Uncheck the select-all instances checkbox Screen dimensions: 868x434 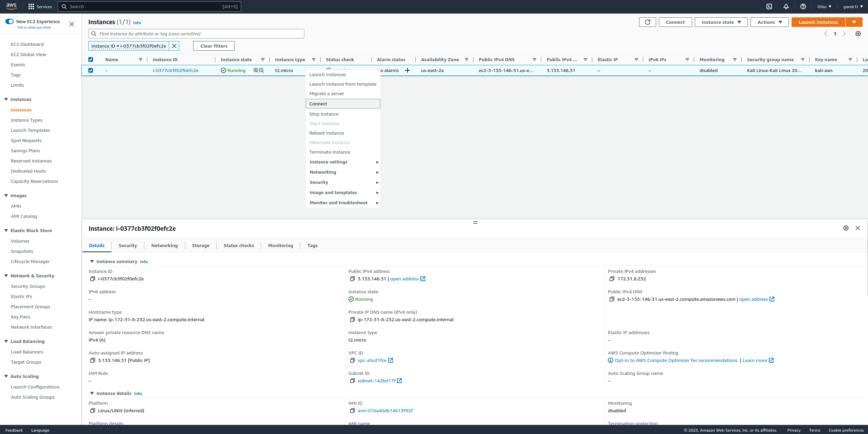[91, 59]
